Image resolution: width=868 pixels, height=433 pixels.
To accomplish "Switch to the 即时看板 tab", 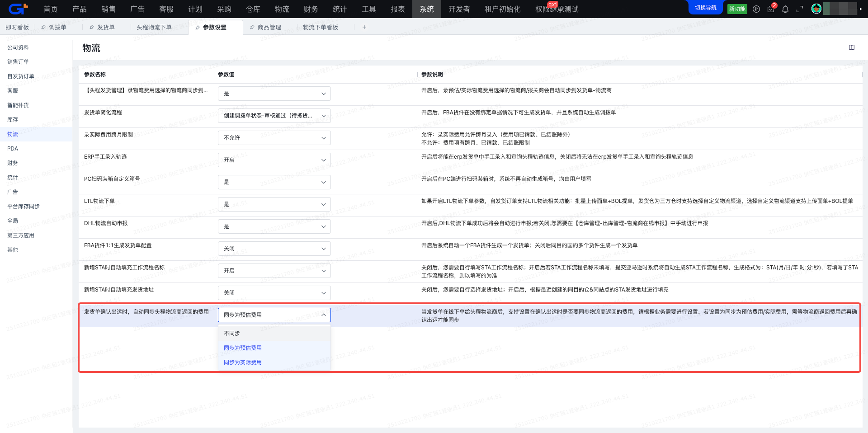I will click(x=17, y=28).
